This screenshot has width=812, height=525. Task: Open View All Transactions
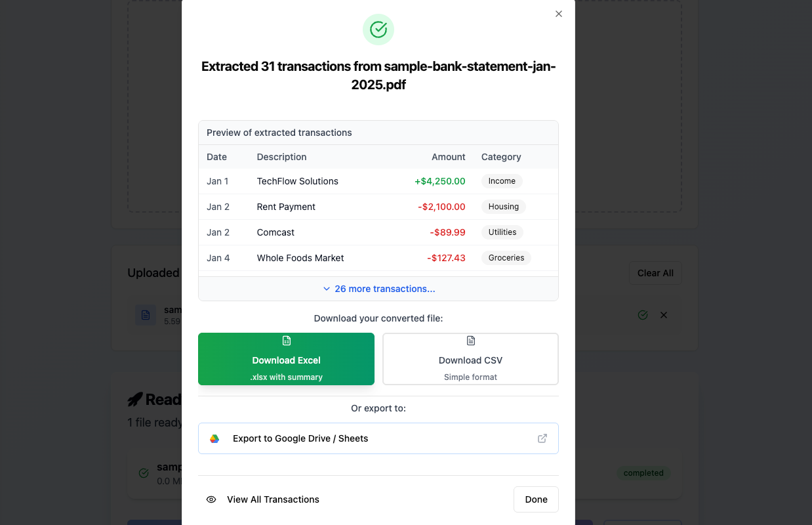tap(273, 499)
